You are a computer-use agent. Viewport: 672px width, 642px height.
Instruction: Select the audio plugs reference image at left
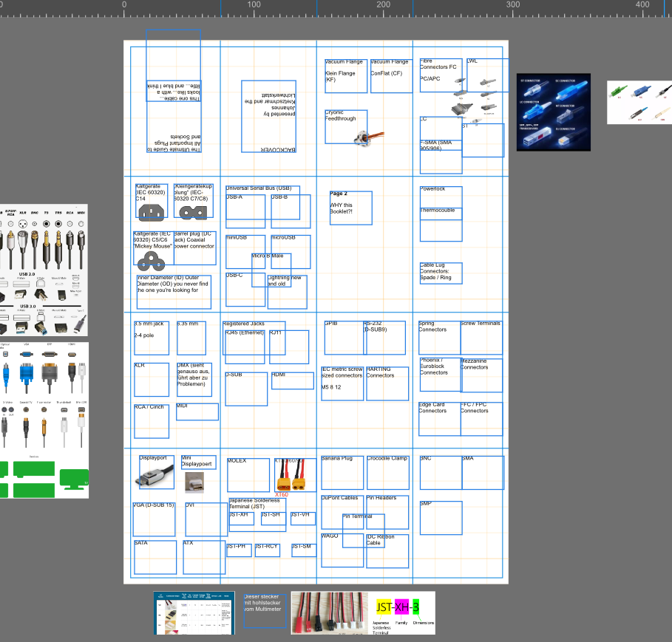point(44,270)
